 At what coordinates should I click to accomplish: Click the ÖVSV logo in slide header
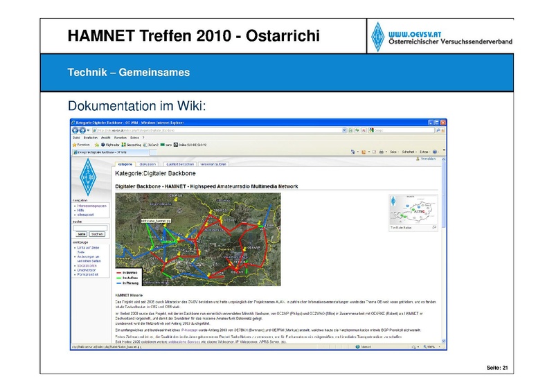(x=377, y=37)
